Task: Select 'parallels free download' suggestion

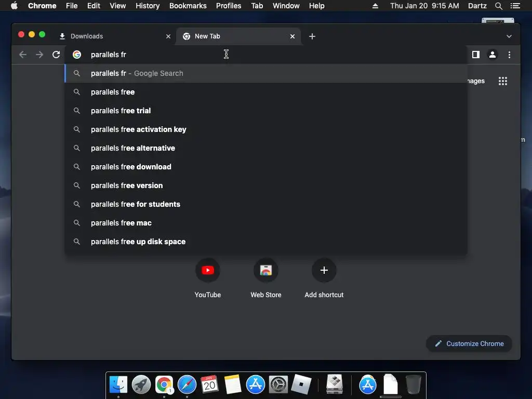Action: tap(266, 167)
